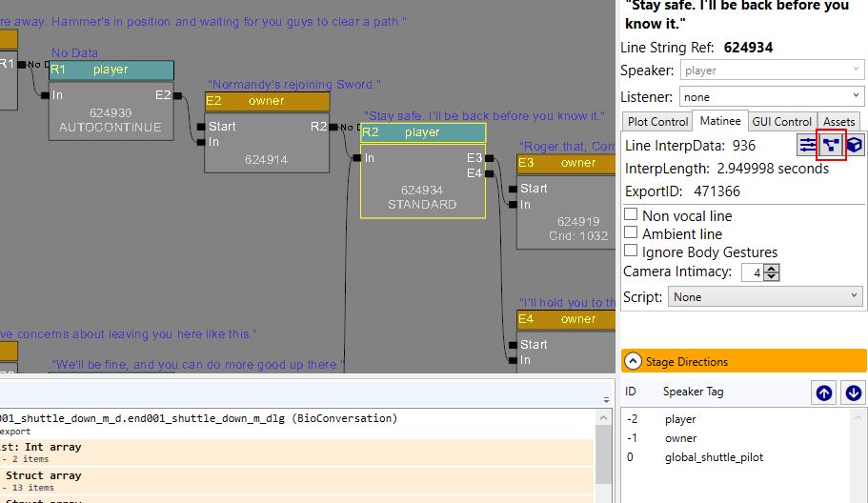This screenshot has height=503, width=868.
Task: Open the Script dropdown
Action: coord(765,296)
